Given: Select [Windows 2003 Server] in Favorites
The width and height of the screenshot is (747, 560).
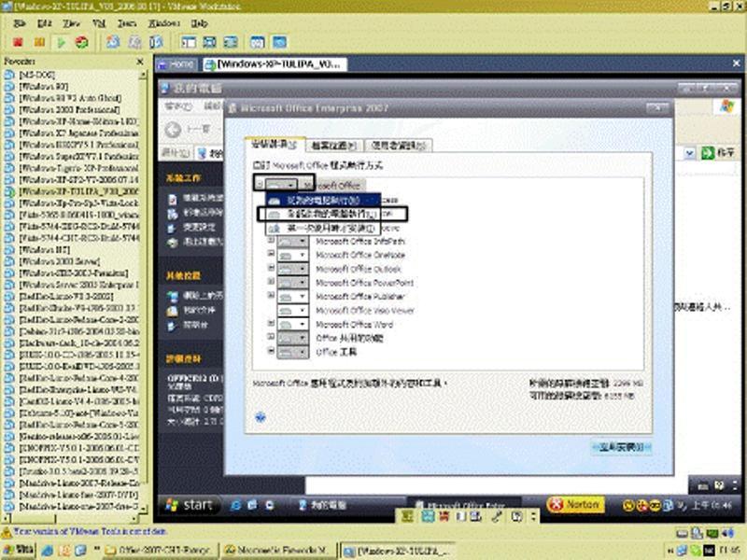Looking at the screenshot, I should point(60,262).
